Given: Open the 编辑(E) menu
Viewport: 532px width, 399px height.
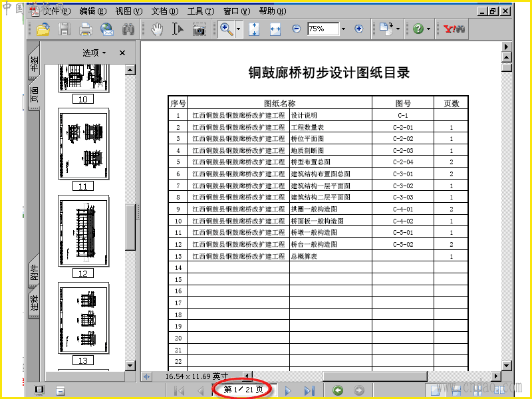Looking at the screenshot, I should pos(92,11).
